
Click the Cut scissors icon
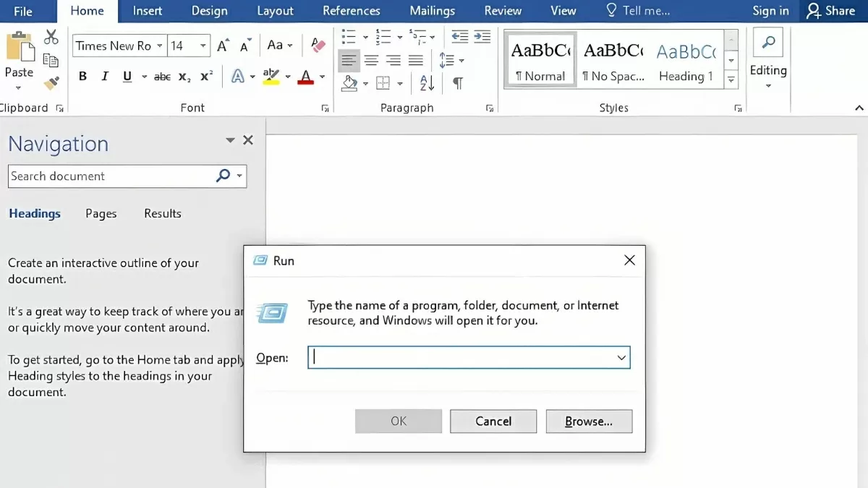[51, 35]
